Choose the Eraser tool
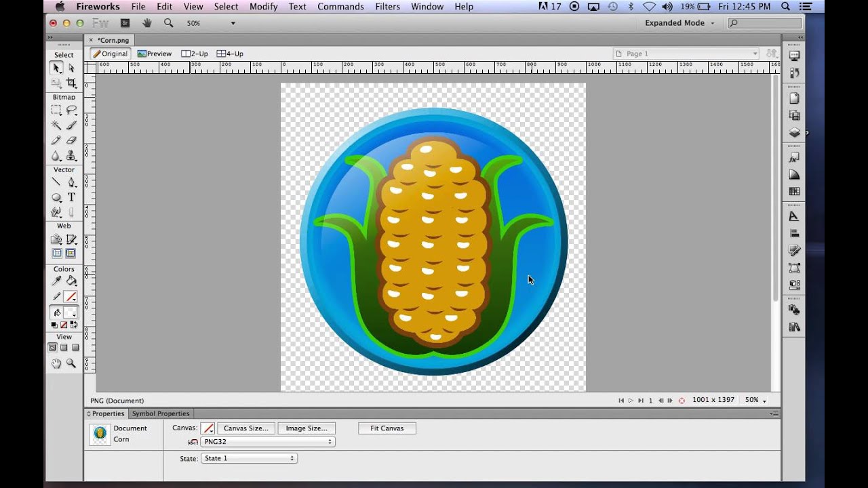The height and width of the screenshot is (488, 868). pos(71,140)
